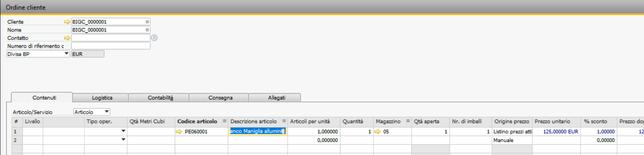Open the link arrow for warehouse 05
The height and width of the screenshot is (155, 644).
coord(378,132)
